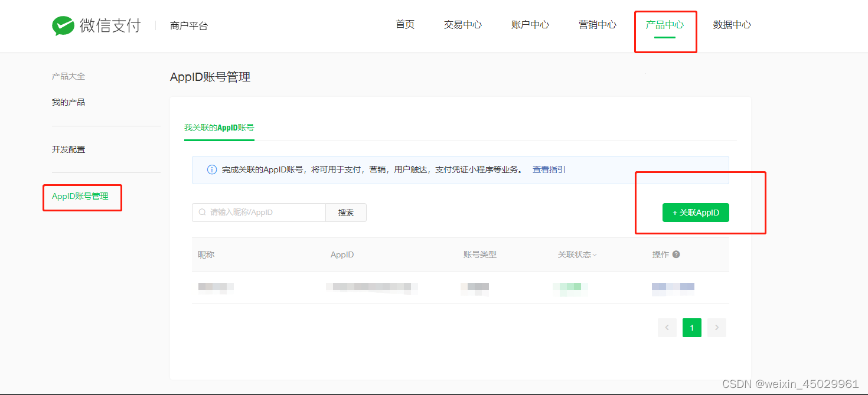
Task: Select AppID账号管理 in the sidebar
Action: tap(80, 196)
